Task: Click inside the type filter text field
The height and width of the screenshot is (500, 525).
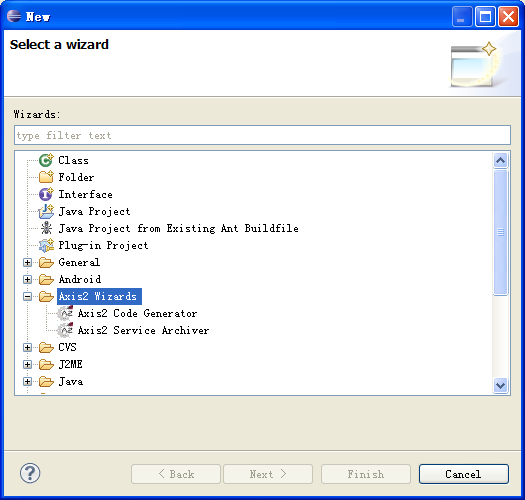Action: [x=262, y=135]
